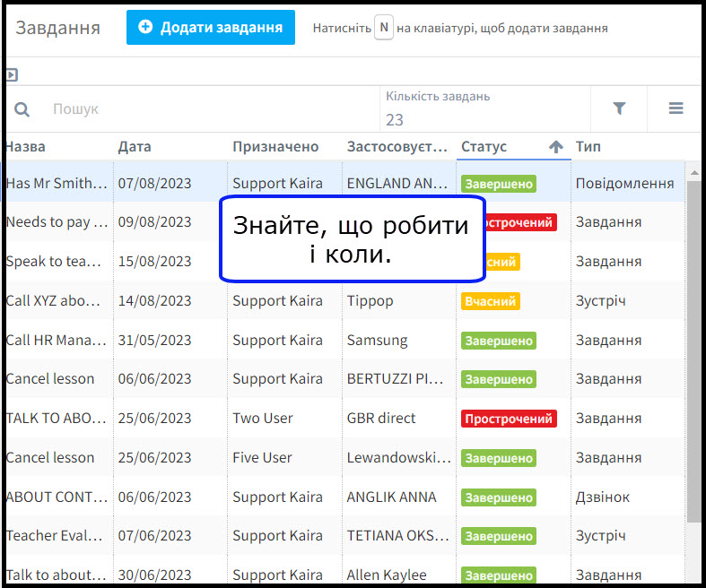This screenshot has height=588, width=706.
Task: Click the N keyboard shortcut key badge
Action: tap(383, 28)
